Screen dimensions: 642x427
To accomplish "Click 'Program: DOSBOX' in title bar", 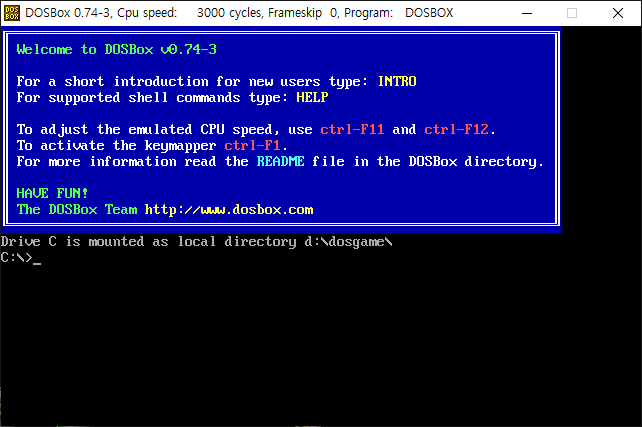I will click(399, 13).
